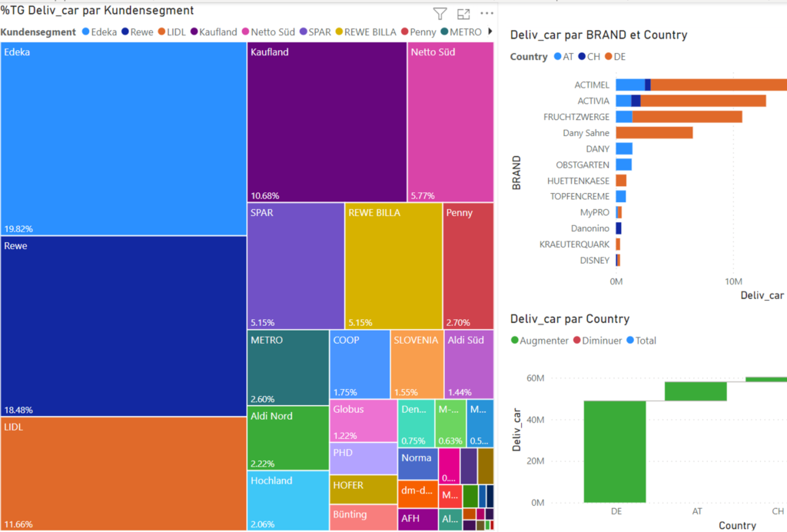The image size is (787, 532).
Task: Select Augmenter in waterfall legend
Action: [540, 341]
